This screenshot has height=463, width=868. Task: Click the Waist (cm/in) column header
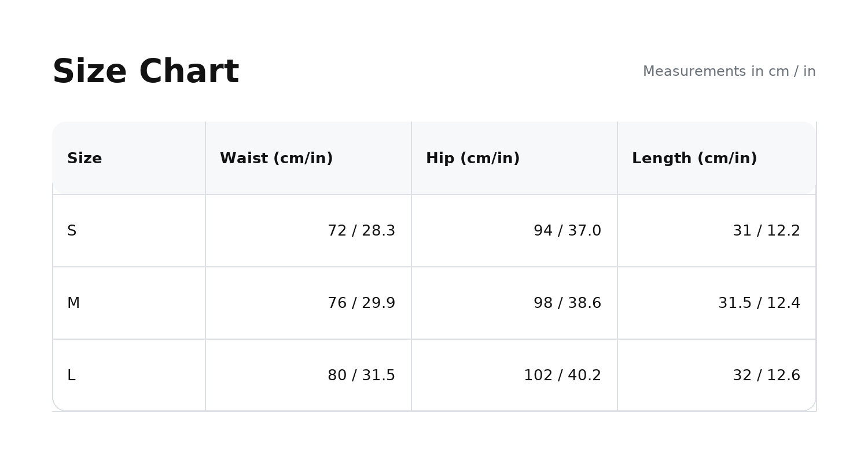(x=276, y=158)
